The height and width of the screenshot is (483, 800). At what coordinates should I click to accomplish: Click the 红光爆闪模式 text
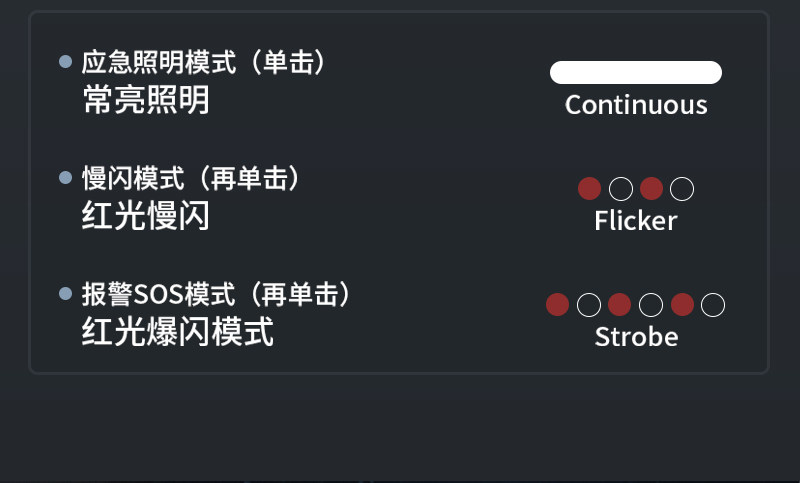178,331
